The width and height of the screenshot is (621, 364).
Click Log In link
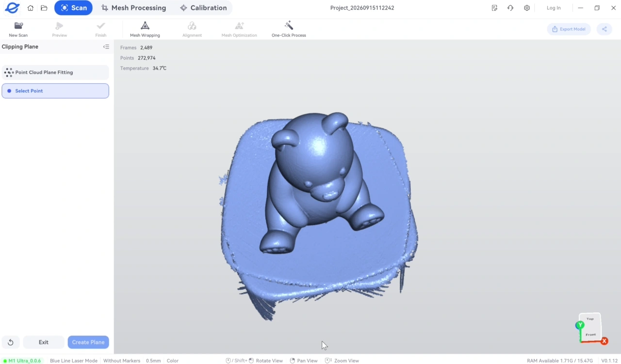click(554, 8)
